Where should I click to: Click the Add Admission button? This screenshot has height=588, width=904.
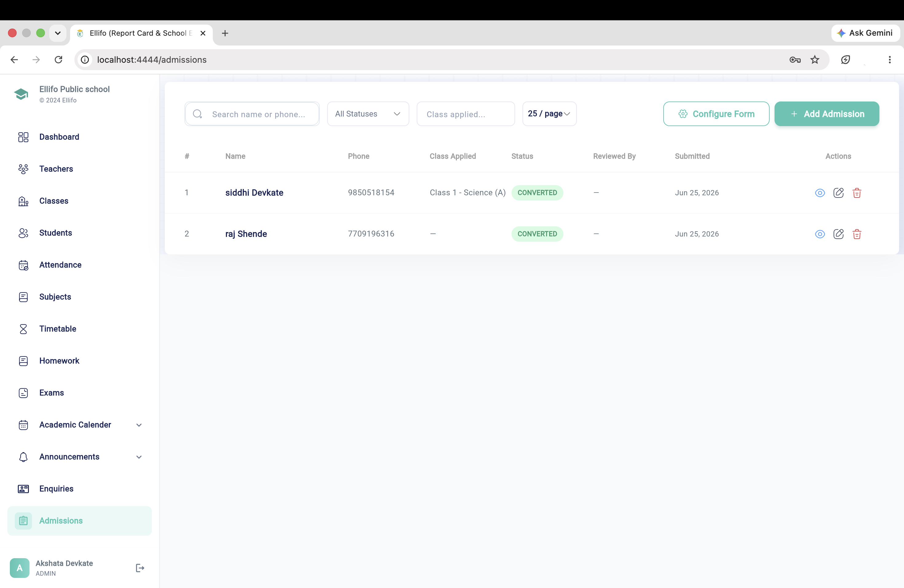click(x=827, y=114)
